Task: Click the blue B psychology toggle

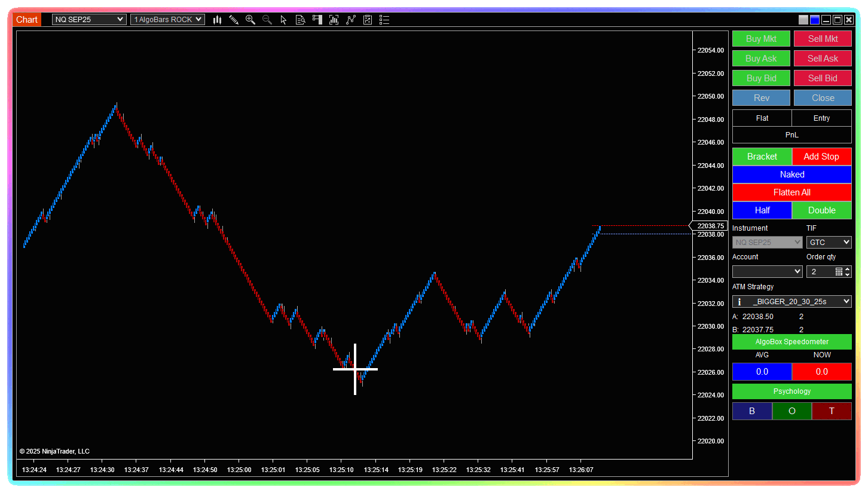Action: [x=752, y=411]
